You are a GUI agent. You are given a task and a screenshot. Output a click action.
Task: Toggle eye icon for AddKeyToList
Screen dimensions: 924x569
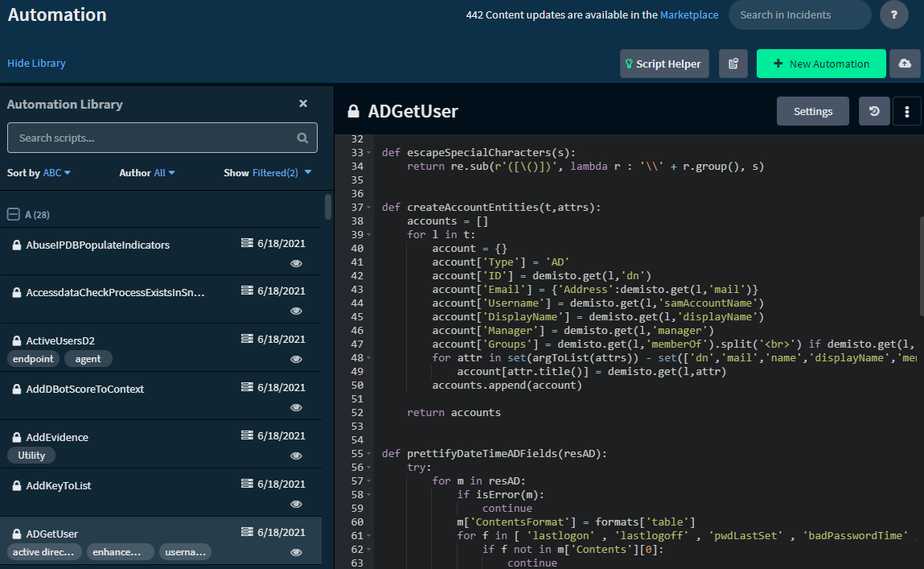297,504
